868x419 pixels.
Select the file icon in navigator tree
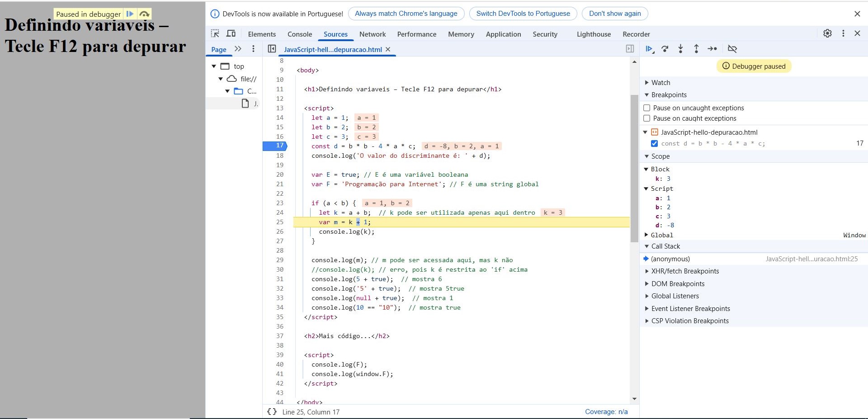pyautogui.click(x=245, y=104)
